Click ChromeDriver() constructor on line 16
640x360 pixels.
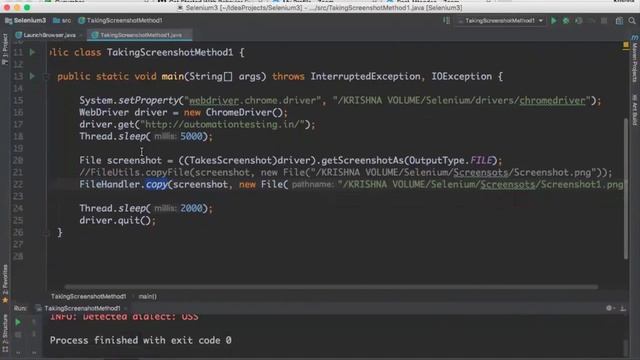(244, 113)
